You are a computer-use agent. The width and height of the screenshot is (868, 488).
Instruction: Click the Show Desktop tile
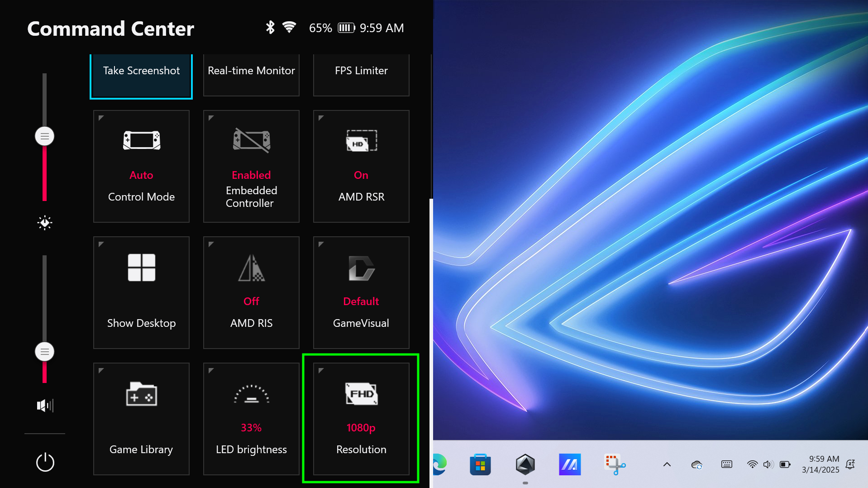(141, 292)
